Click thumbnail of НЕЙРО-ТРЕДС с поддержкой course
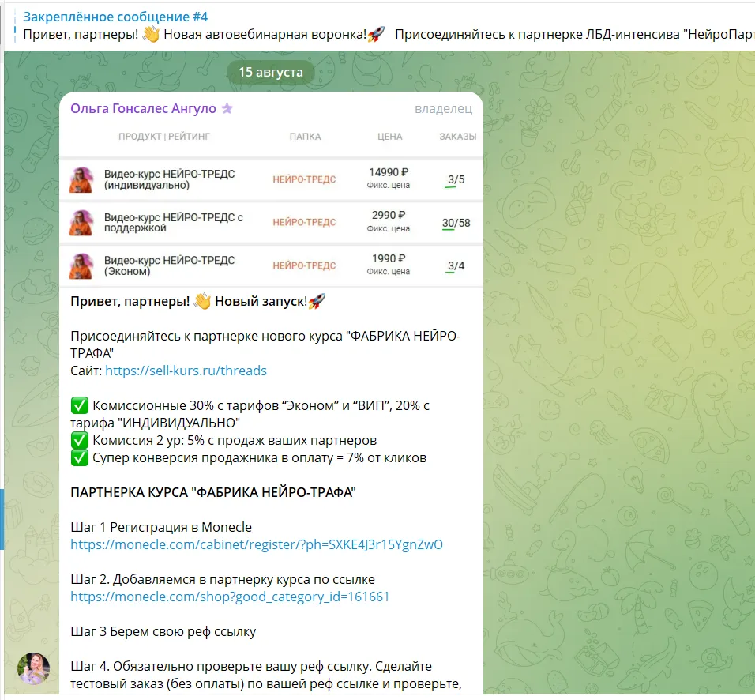The image size is (755, 700). (x=81, y=223)
